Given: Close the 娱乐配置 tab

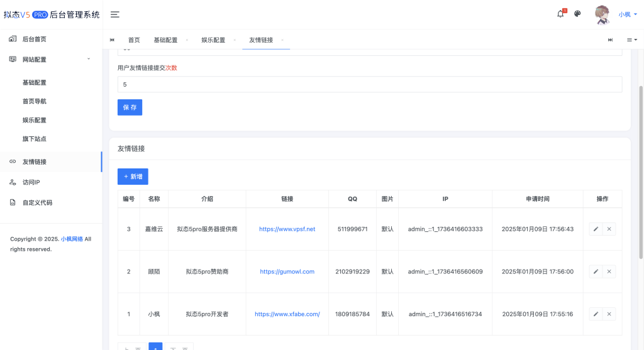Looking at the screenshot, I should click(x=235, y=40).
